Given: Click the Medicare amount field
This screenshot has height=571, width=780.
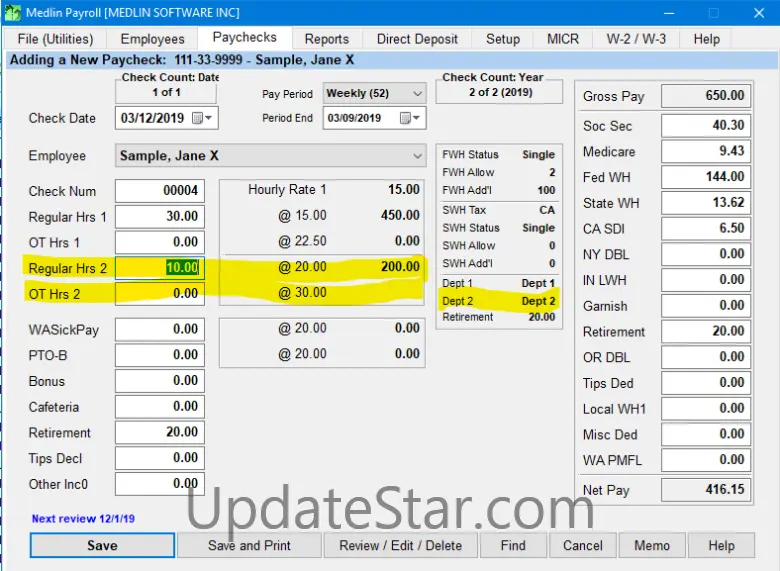Looking at the screenshot, I should pyautogui.click(x=705, y=151).
